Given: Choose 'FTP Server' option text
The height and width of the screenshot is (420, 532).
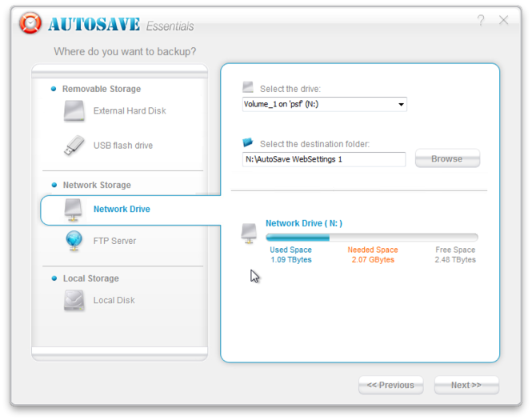Looking at the screenshot, I should click(114, 241).
